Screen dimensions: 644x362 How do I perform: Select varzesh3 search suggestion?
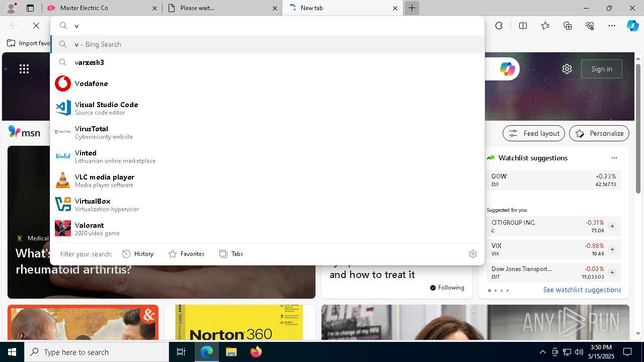267,62
